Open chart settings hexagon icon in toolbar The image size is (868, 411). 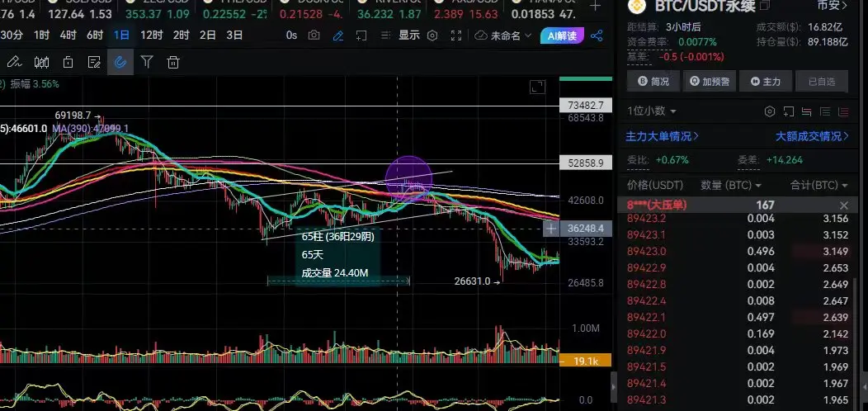click(x=432, y=35)
